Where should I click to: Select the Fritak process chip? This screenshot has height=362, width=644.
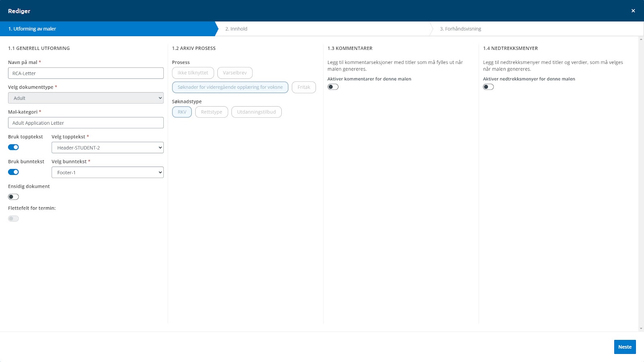click(x=304, y=87)
